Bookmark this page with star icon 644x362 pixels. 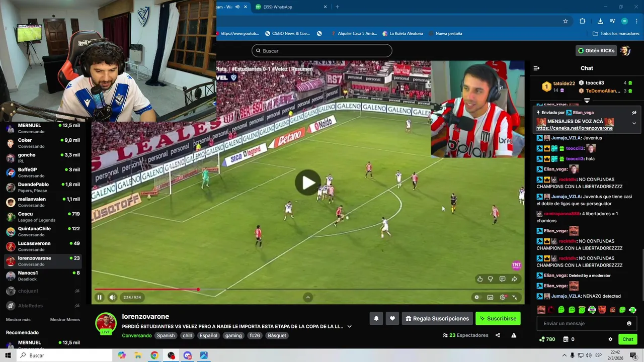[566, 21]
